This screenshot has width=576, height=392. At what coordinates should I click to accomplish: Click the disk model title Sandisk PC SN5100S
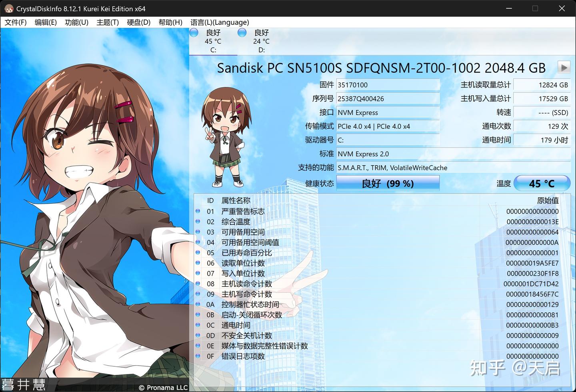coord(381,68)
